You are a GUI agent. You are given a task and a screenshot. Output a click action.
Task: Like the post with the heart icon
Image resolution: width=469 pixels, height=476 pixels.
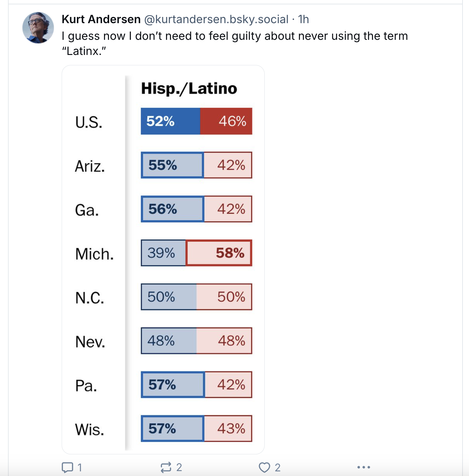point(264,467)
